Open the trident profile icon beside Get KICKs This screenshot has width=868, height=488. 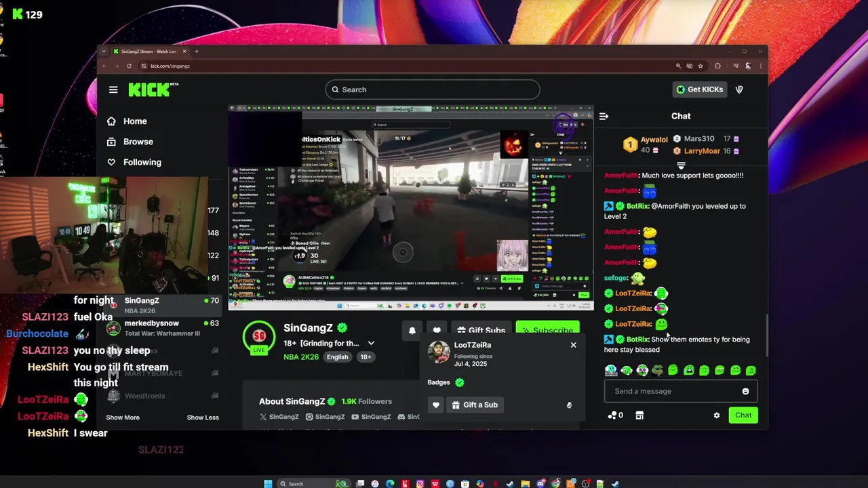(739, 89)
